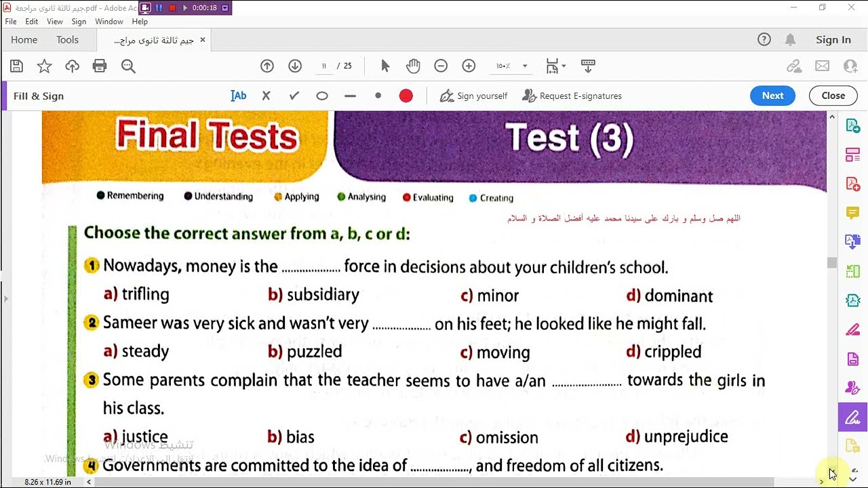
Task: Switch to the Home tab
Action: tap(24, 39)
